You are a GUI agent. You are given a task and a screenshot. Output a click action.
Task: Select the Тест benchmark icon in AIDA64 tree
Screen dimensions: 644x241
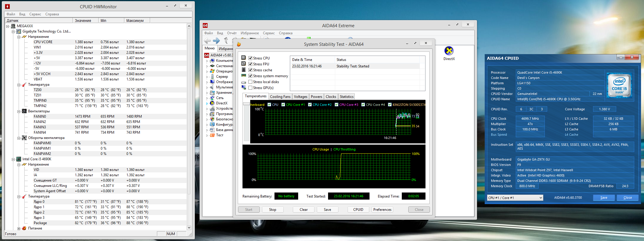pos(212,135)
